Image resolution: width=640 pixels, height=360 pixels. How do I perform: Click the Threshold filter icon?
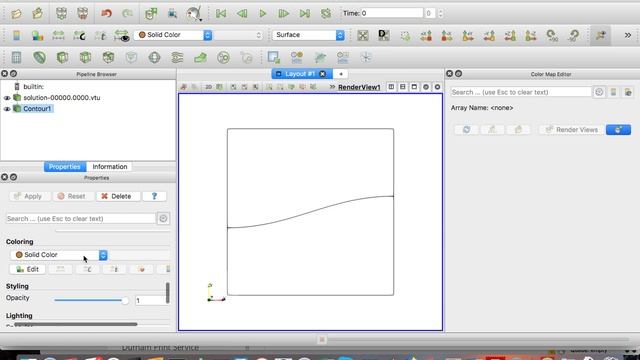108,58
